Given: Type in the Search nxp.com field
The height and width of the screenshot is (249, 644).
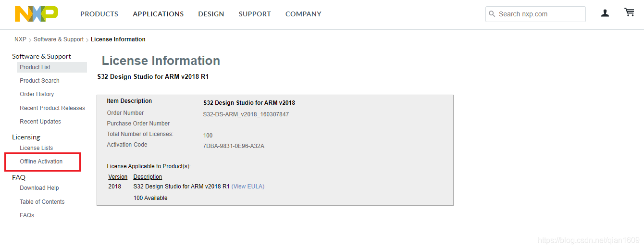Looking at the screenshot, I should click(x=539, y=14).
